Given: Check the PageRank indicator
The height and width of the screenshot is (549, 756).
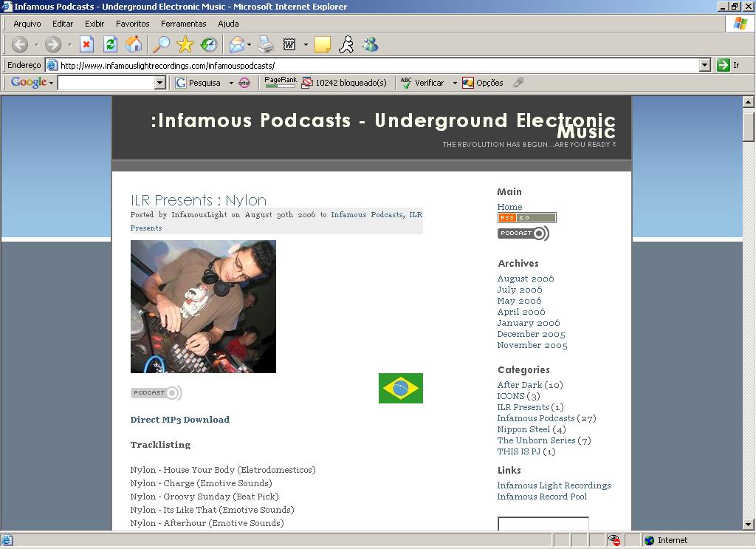Looking at the screenshot, I should [x=280, y=82].
